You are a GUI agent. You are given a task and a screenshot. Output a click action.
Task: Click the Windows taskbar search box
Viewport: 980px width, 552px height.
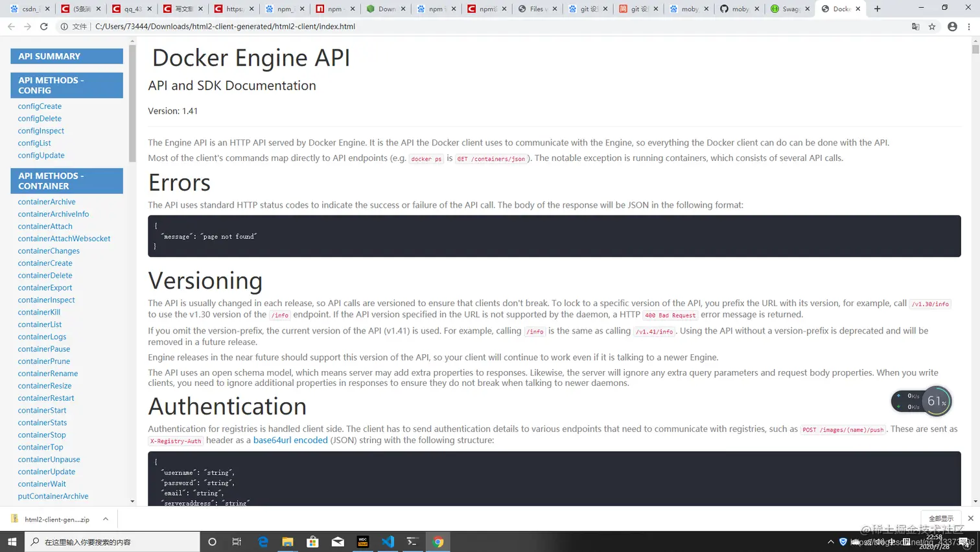click(112, 542)
